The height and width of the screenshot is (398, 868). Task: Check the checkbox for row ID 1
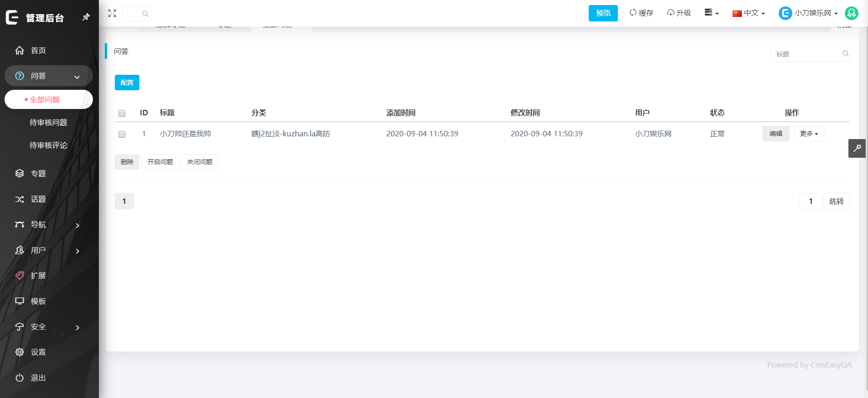pyautogui.click(x=122, y=134)
